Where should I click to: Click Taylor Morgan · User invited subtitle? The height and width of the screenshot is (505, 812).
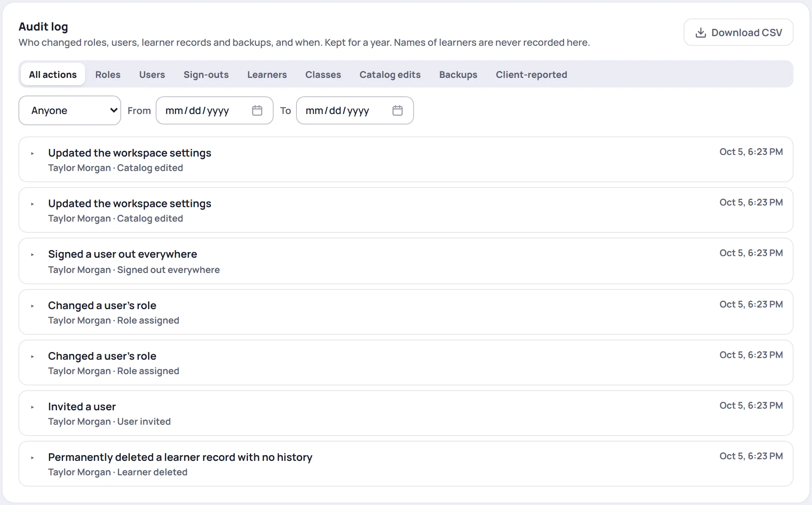(109, 422)
